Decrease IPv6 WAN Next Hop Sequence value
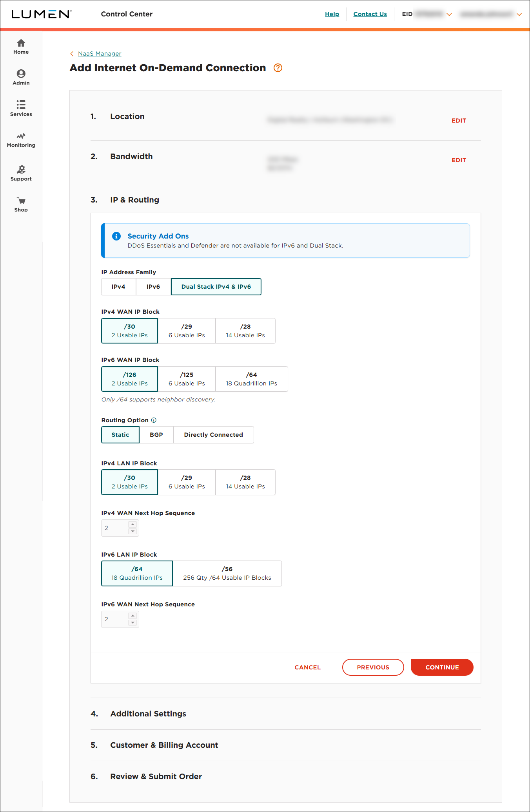Screen dimensions: 530x812 [x=132, y=623]
